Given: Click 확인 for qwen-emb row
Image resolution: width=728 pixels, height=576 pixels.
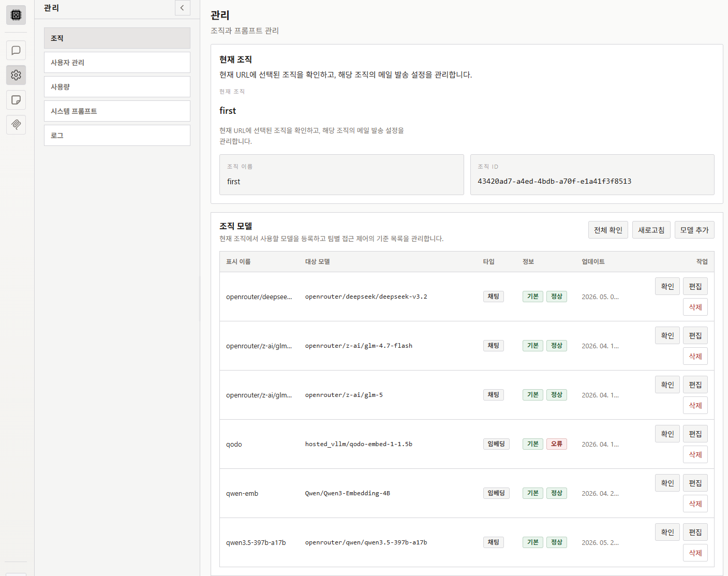Looking at the screenshot, I should tap(667, 483).
